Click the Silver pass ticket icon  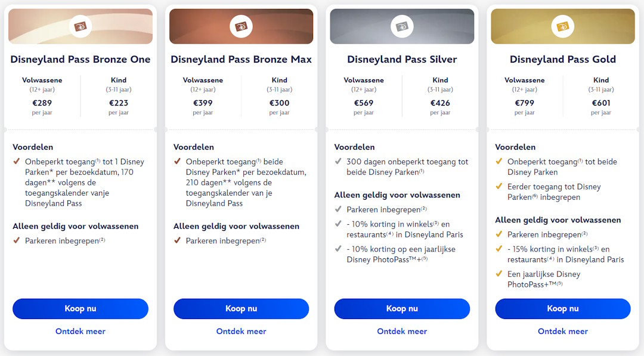(402, 26)
